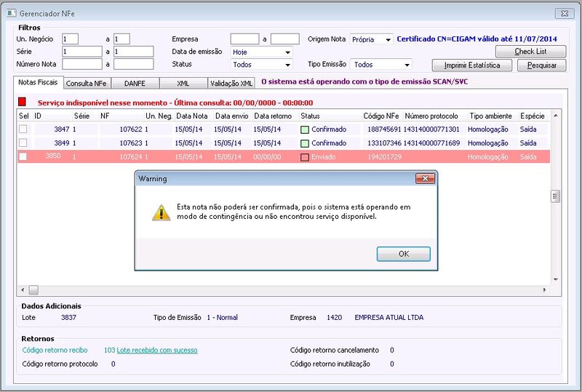Click the Número protocolo column header
This screenshot has height=392, width=582.
pyautogui.click(x=431, y=116)
